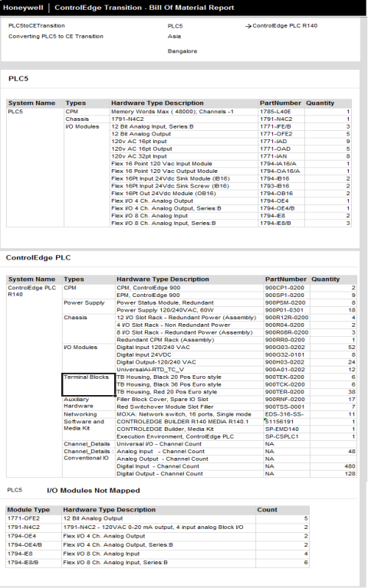Select 'Flex 16Pt Input 24Vdc Sink Screw (IB16)'
368x588 pixels.
tap(169, 186)
